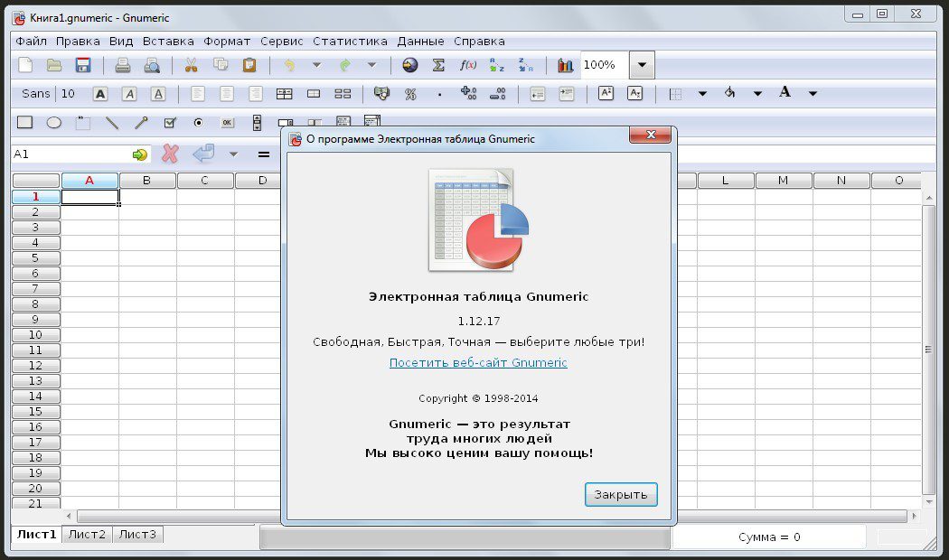Cancel cell edit with the red X icon
The height and width of the screenshot is (560, 949).
click(170, 154)
